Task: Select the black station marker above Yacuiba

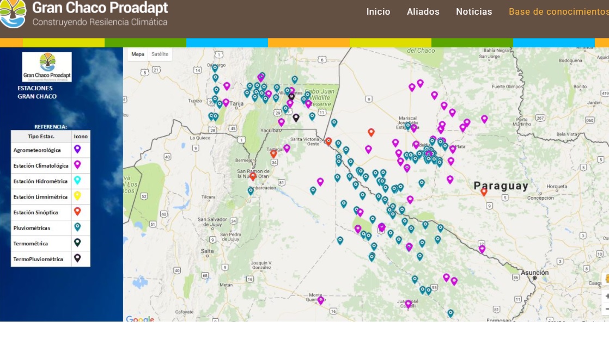Action: 296,117
